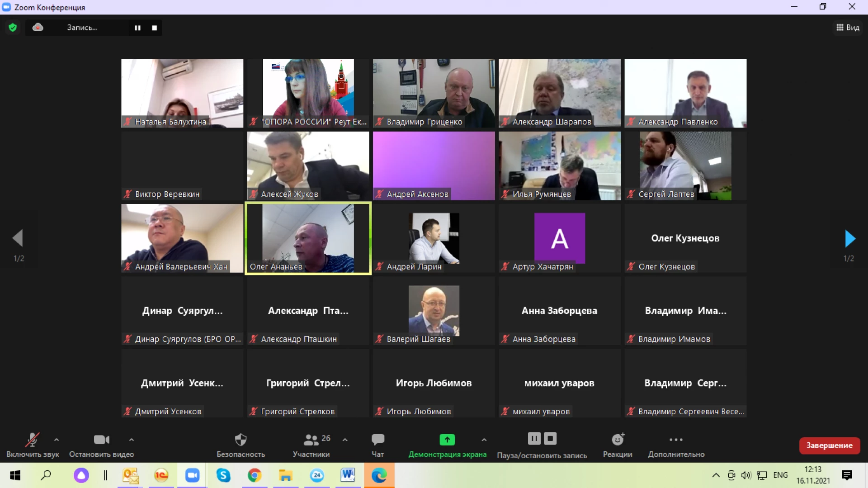Select Александр Шарапов video tile
The image size is (868, 488).
coord(560,93)
